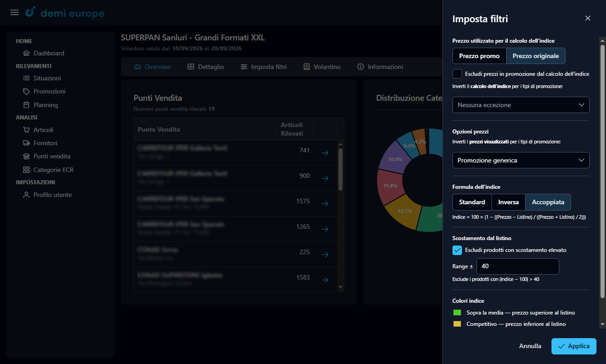Select the Prezzo originale option
Image resolution: width=606 pixels, height=364 pixels.
pos(536,56)
